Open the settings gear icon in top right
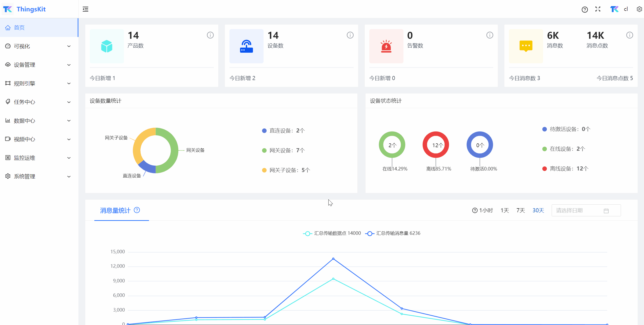Screen dimensions: 644x325 pyautogui.click(x=639, y=9)
